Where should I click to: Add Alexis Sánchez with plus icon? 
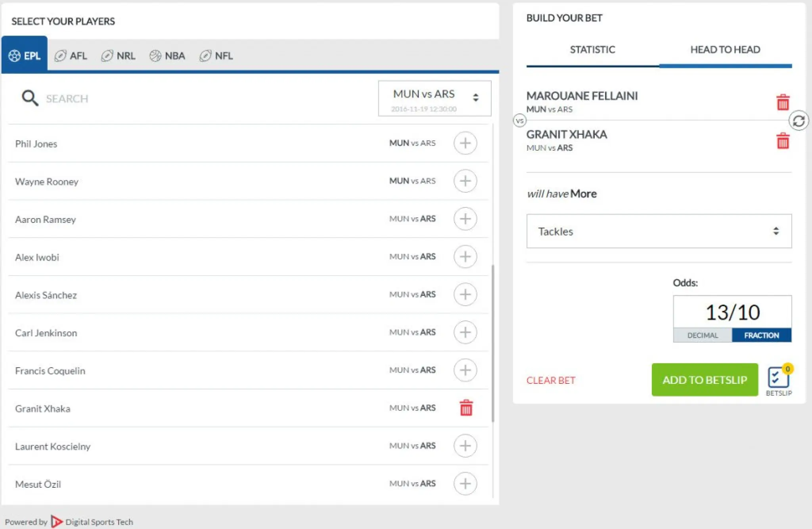click(x=465, y=294)
